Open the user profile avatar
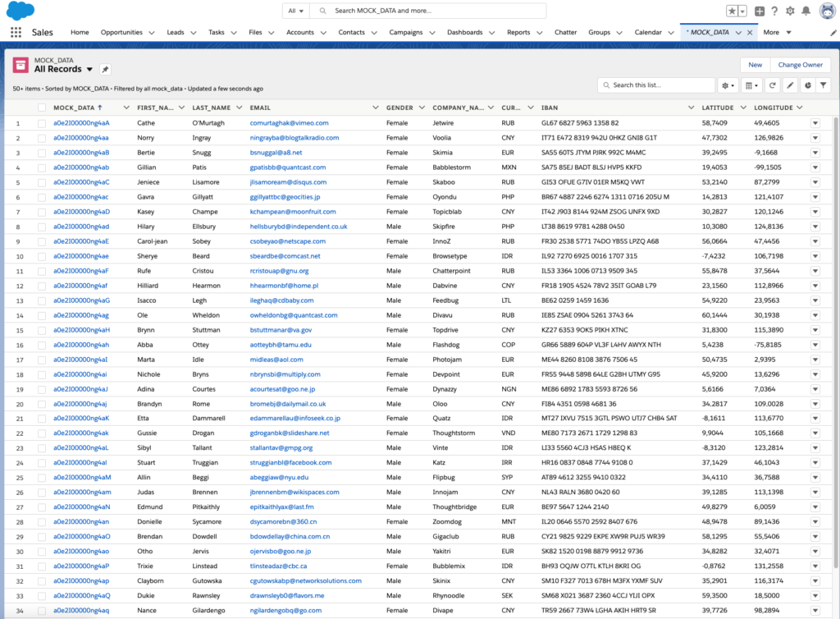840x619 pixels. pyautogui.click(x=828, y=11)
